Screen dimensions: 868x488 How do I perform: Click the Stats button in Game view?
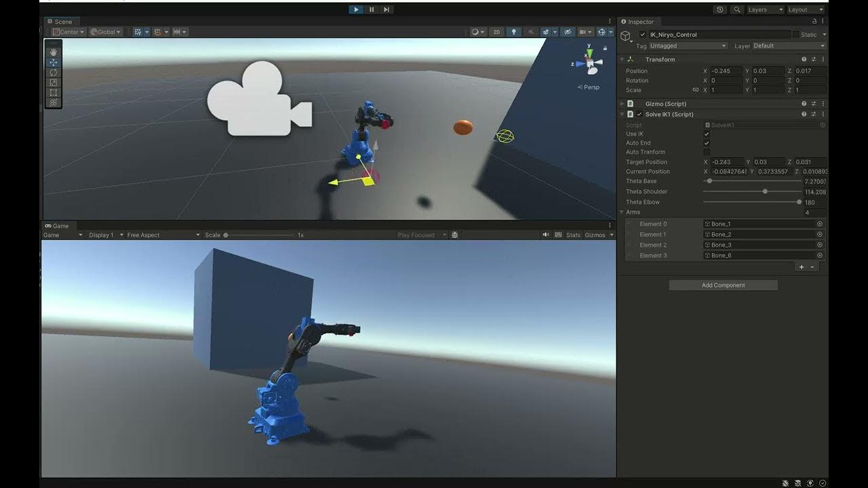[573, 235]
